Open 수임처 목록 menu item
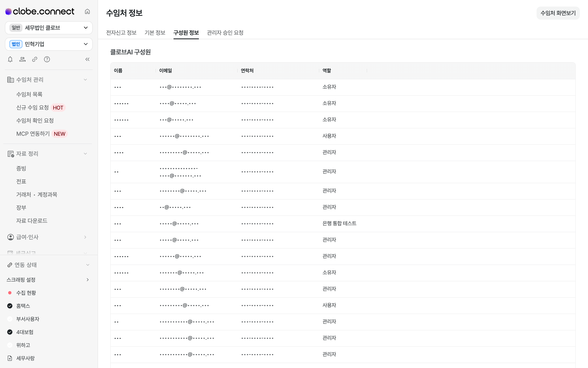588x368 pixels. point(29,94)
